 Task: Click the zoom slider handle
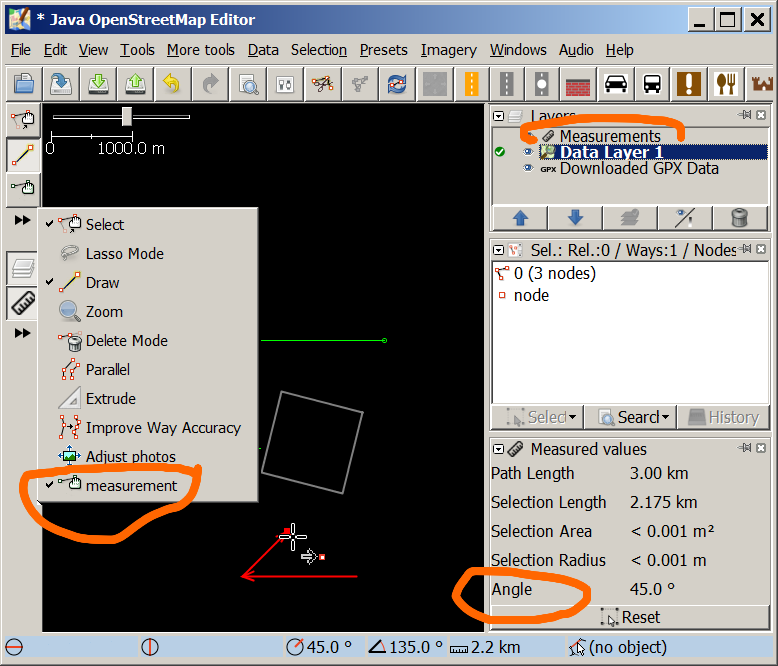click(127, 117)
